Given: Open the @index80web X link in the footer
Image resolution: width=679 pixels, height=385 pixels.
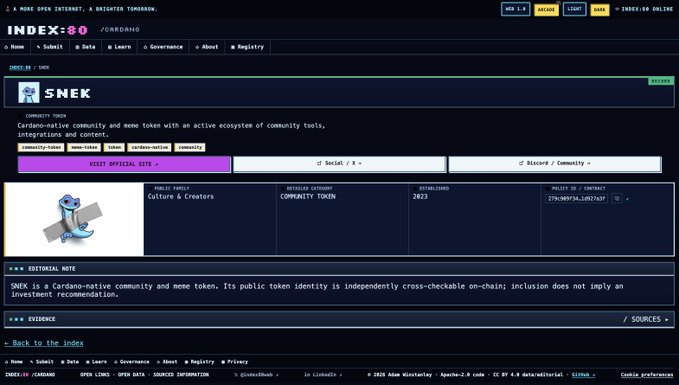Looking at the screenshot, I should coord(256,375).
